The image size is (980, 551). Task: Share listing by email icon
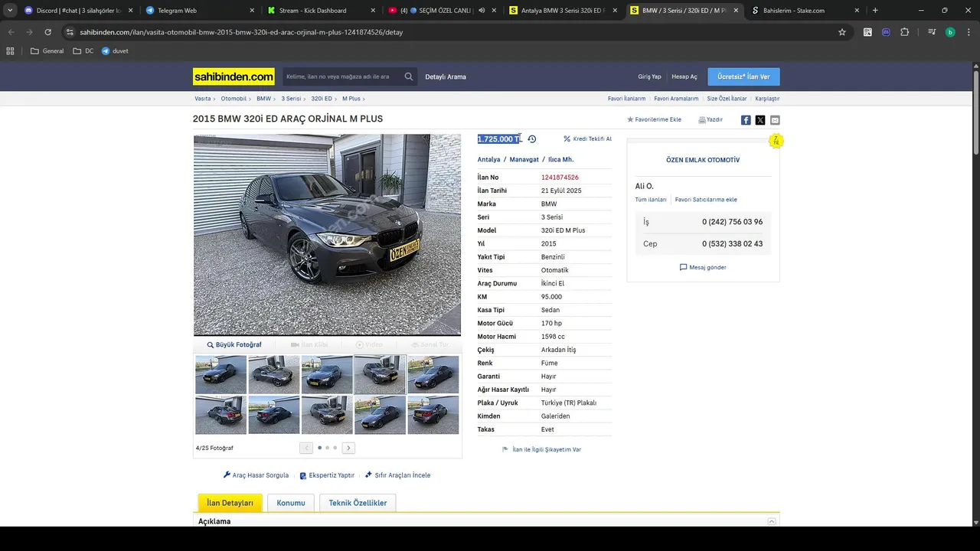pyautogui.click(x=775, y=120)
